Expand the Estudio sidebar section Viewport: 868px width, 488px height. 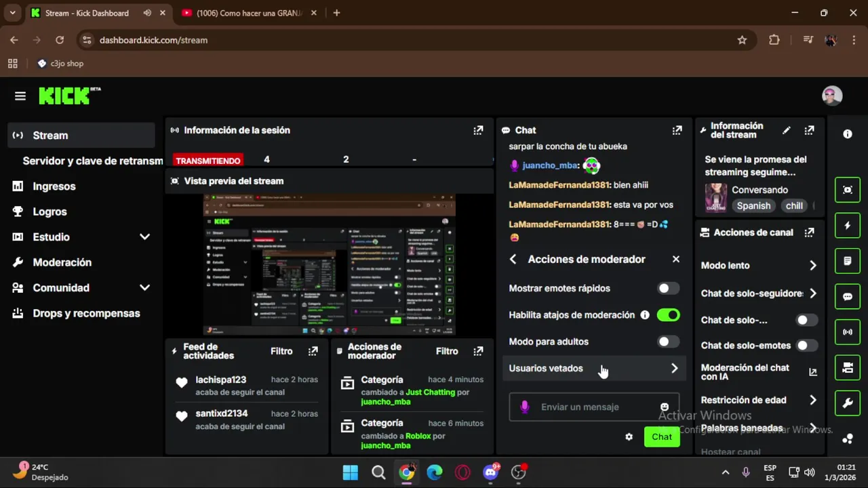click(144, 237)
